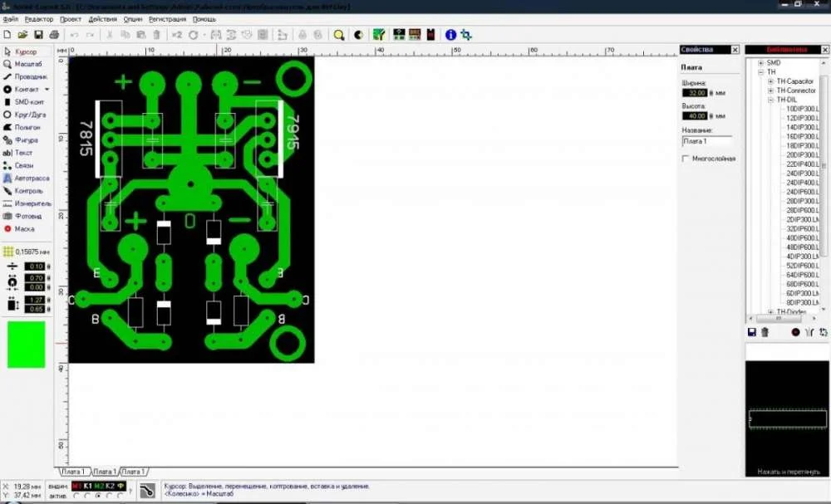
Task: Click the Ширина width value field
Action: pos(695,93)
